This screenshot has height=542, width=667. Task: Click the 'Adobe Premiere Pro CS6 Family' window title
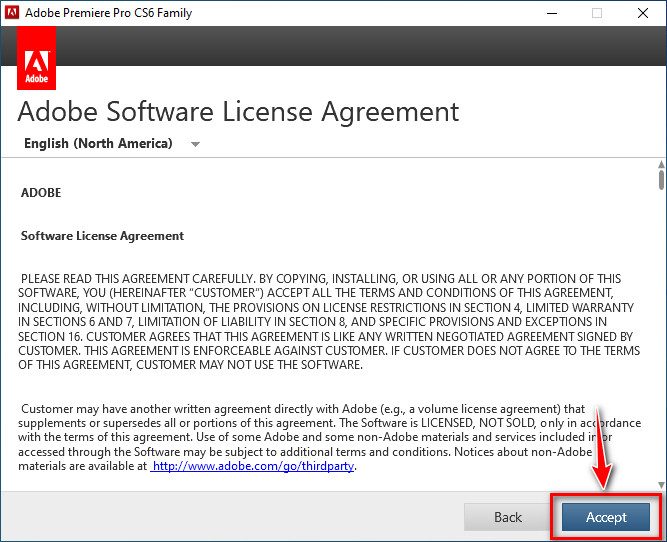pyautogui.click(x=109, y=13)
